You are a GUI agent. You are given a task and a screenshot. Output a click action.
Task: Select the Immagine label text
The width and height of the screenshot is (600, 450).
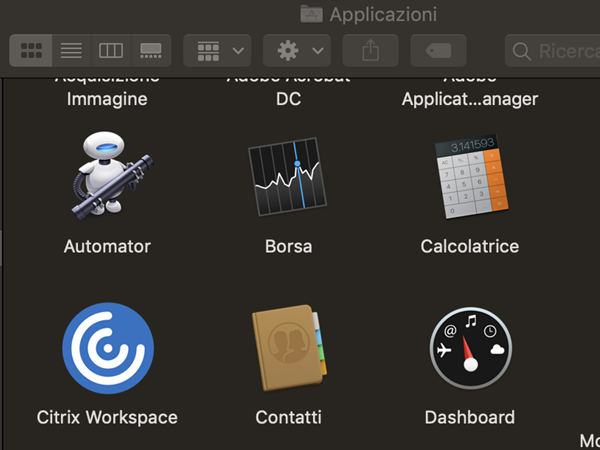[x=107, y=99]
